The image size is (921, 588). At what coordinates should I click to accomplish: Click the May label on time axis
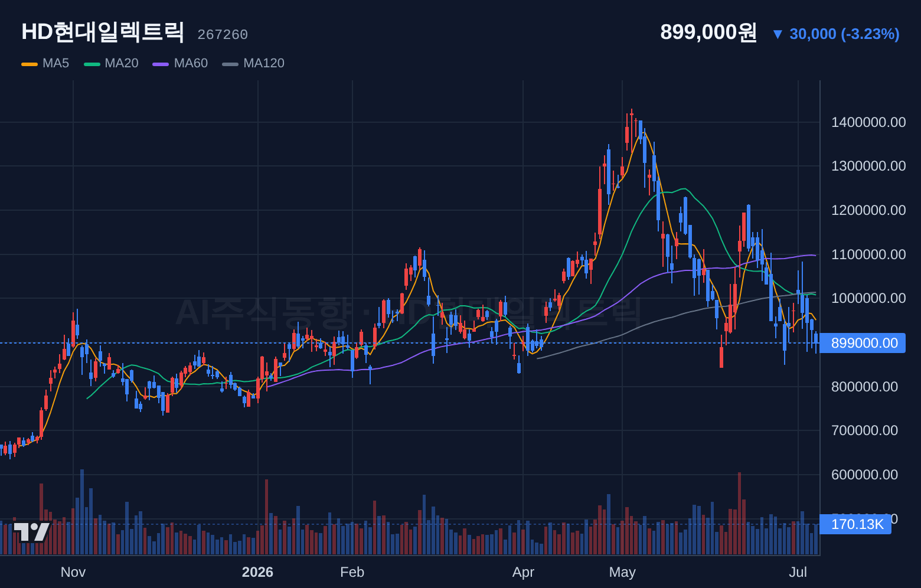coord(622,572)
